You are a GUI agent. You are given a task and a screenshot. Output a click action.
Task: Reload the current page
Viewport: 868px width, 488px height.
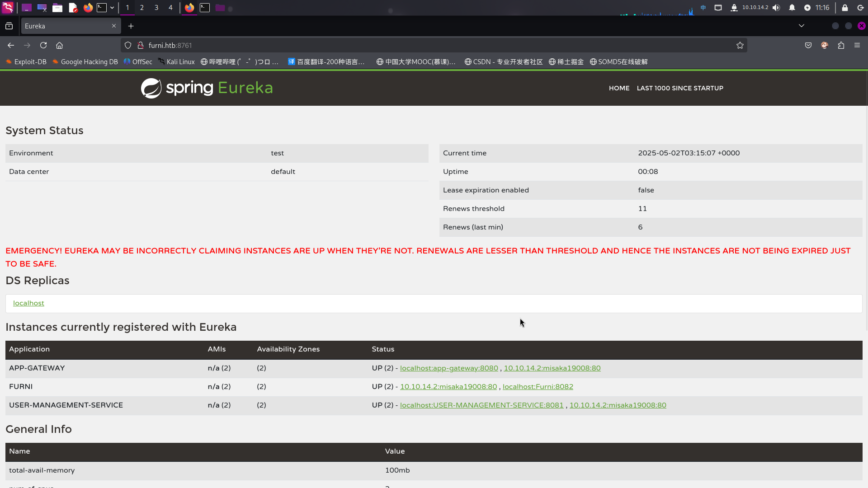(43, 45)
